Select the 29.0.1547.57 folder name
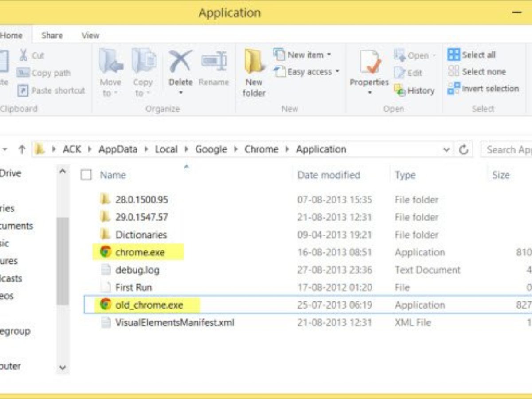 [141, 217]
